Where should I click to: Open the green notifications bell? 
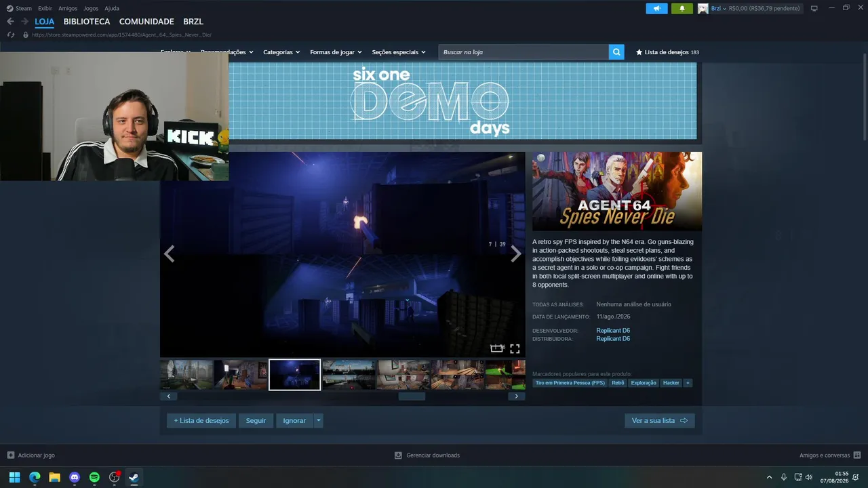coord(682,8)
